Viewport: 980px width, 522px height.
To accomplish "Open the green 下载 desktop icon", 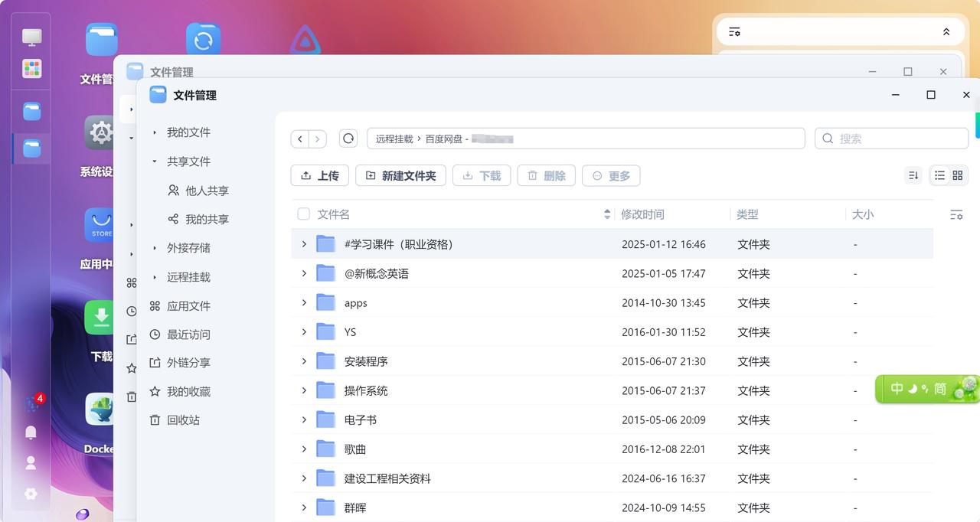I will click(x=99, y=317).
